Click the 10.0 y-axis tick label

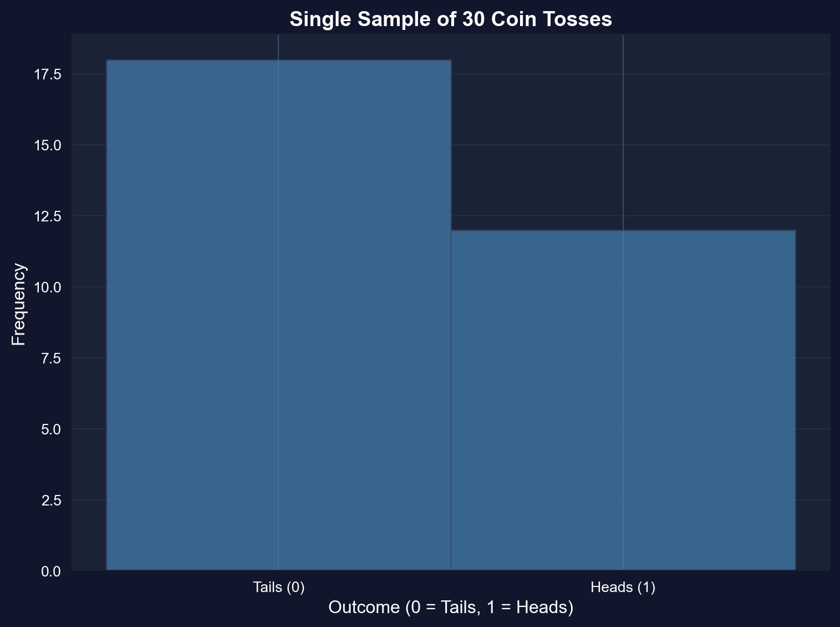point(50,287)
